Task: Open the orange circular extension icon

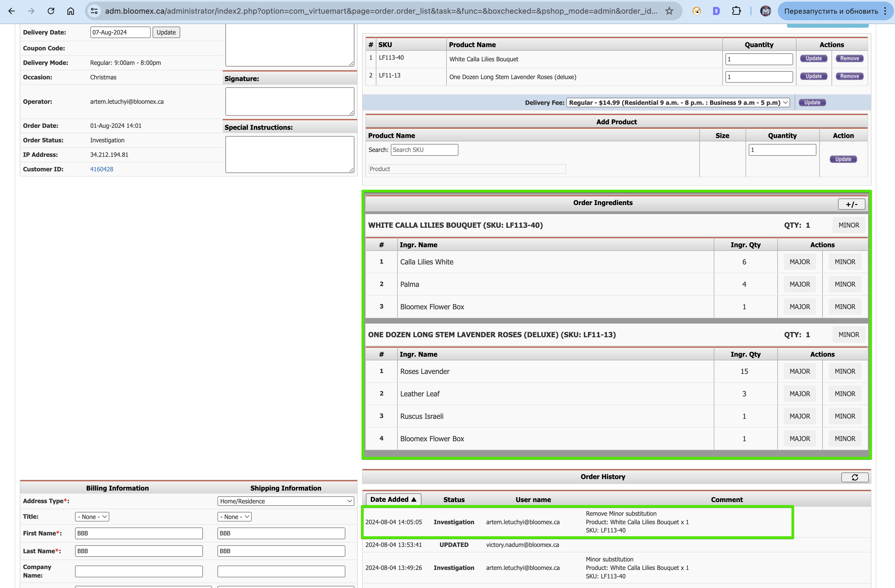Action: [x=696, y=11]
